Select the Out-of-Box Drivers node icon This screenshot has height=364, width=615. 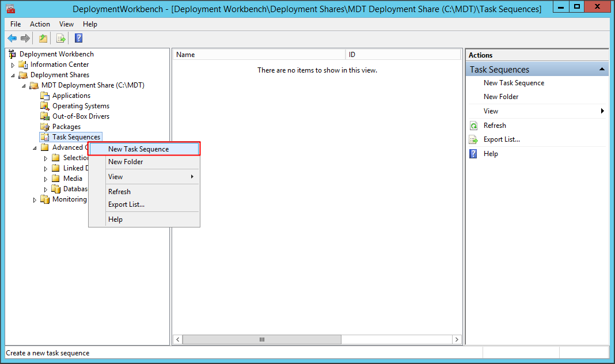(x=45, y=116)
